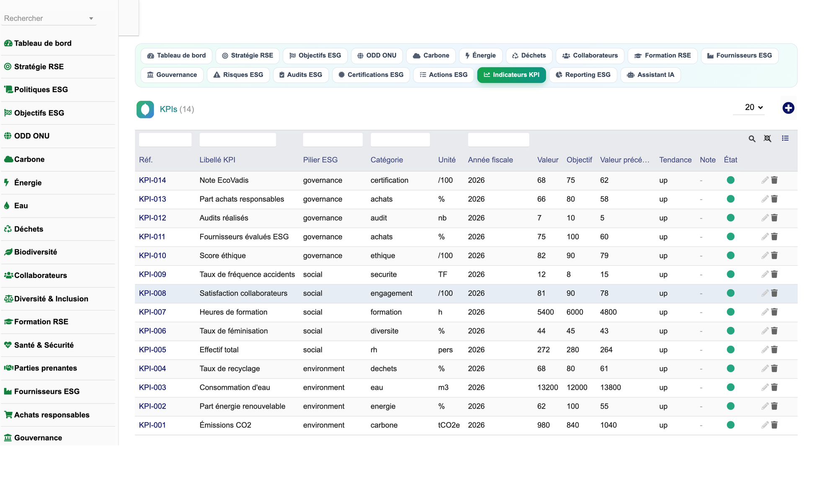Screen dimensions: 815x504
Task: Delete KPI-008 with the trash icon
Action: click(774, 293)
